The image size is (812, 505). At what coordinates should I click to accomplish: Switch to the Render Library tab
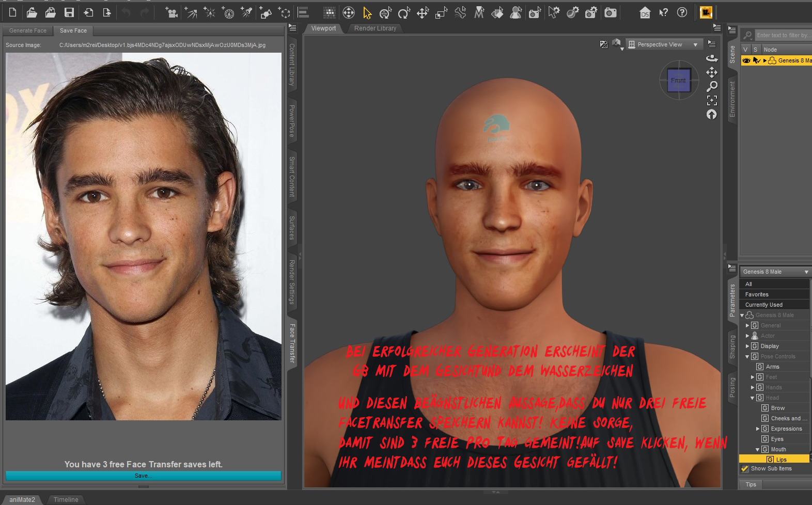click(375, 28)
